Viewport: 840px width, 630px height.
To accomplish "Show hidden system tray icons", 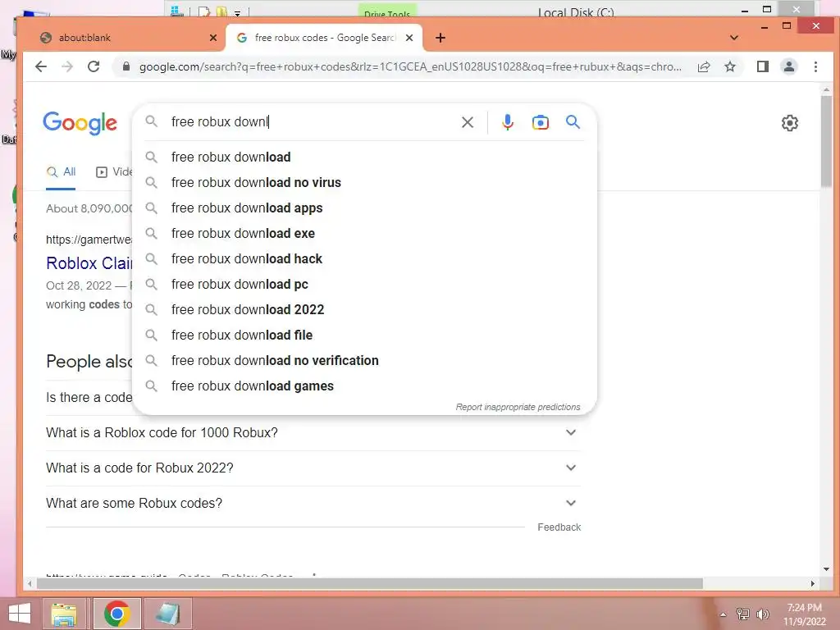I will coord(724,614).
